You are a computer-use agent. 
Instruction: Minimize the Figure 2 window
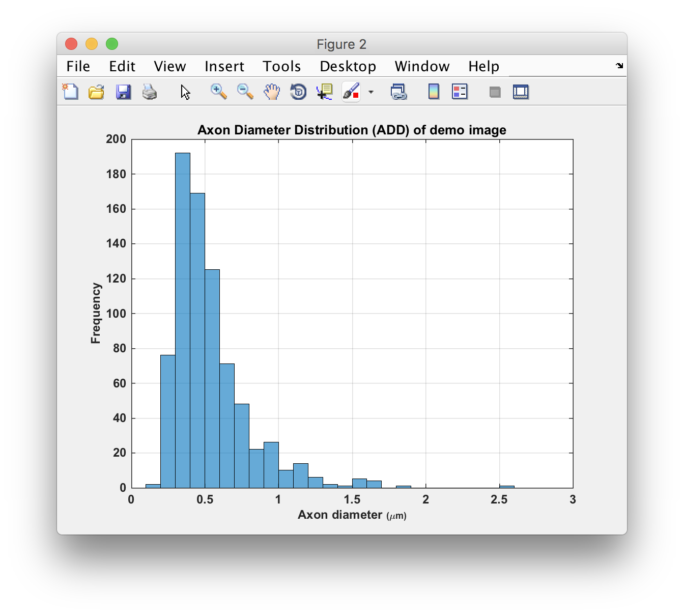pyautogui.click(x=92, y=44)
